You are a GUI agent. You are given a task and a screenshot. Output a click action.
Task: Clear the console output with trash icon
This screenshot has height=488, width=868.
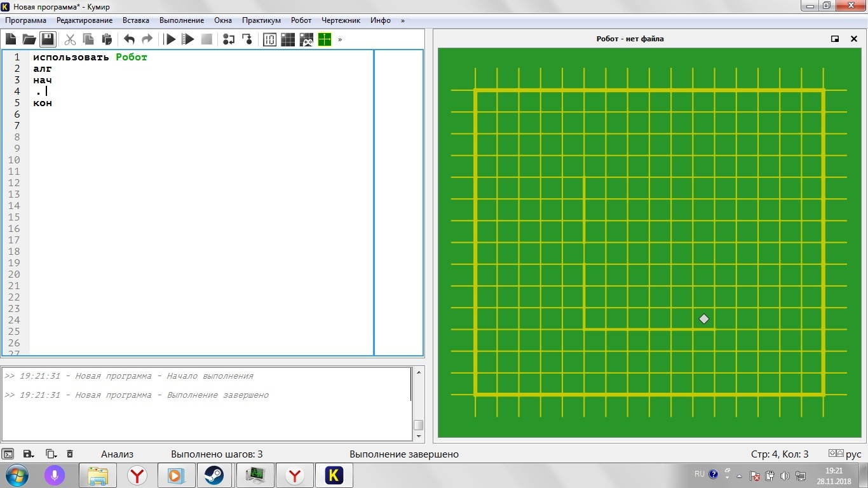[x=70, y=454]
